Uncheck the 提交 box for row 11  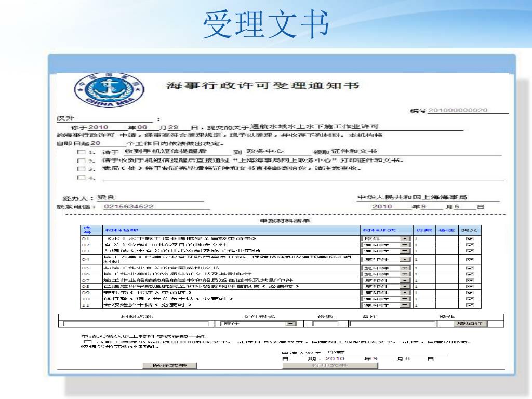(x=470, y=305)
